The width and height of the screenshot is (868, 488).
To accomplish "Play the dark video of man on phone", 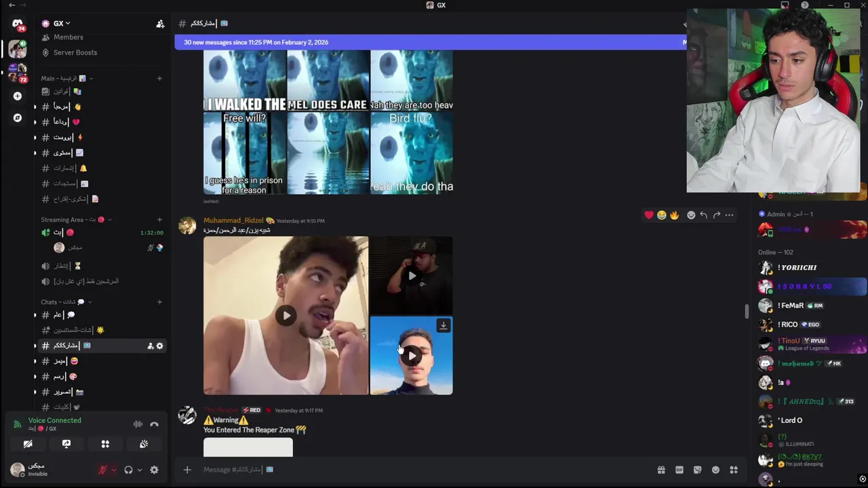I will point(412,276).
